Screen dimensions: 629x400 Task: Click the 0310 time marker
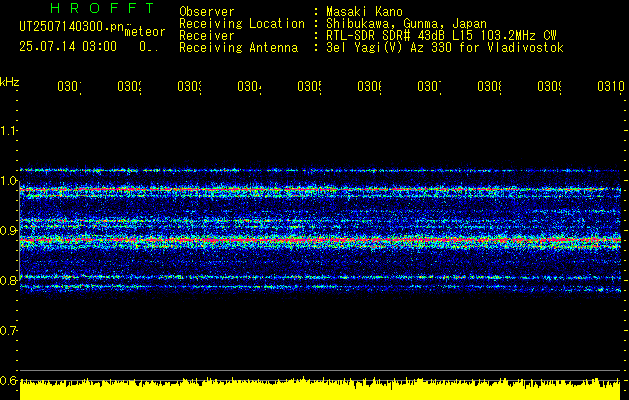pyautogui.click(x=611, y=86)
